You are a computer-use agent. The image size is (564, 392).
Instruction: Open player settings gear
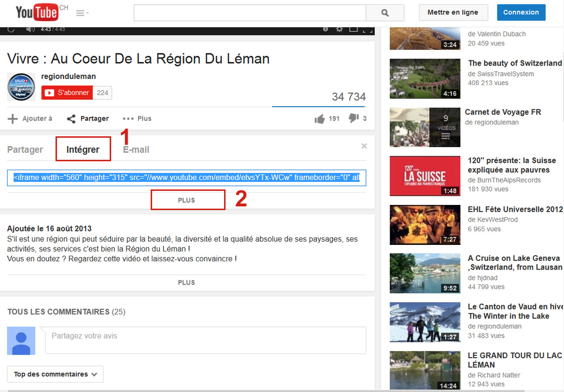coord(339,29)
